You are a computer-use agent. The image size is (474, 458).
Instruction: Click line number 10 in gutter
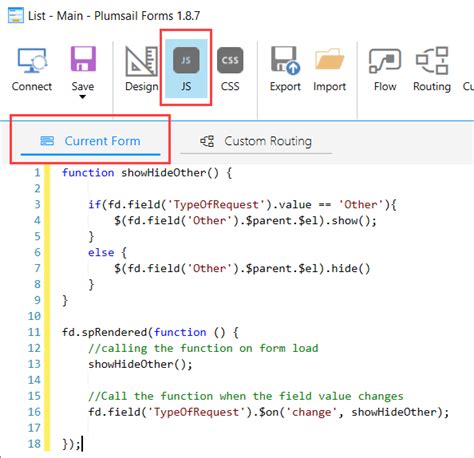(34, 316)
